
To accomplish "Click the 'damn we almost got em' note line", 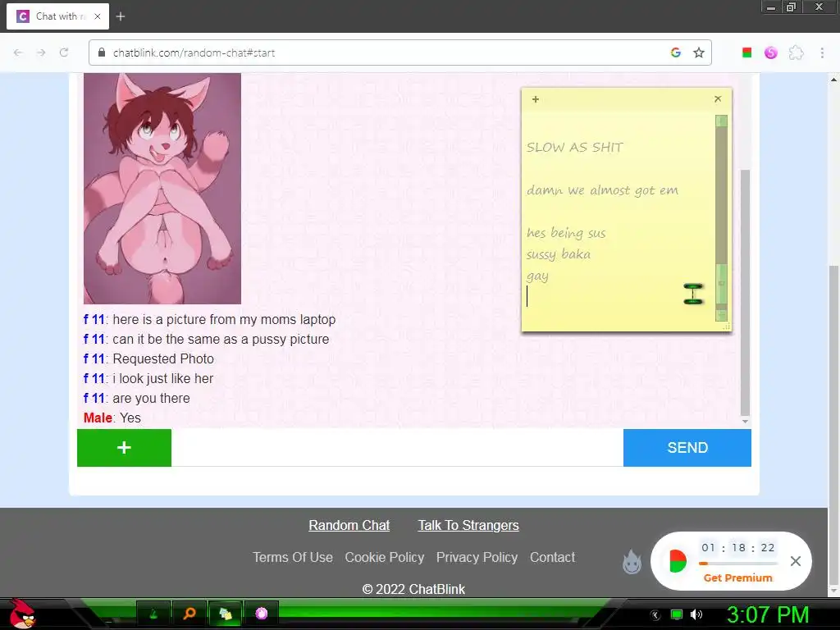I will [602, 190].
